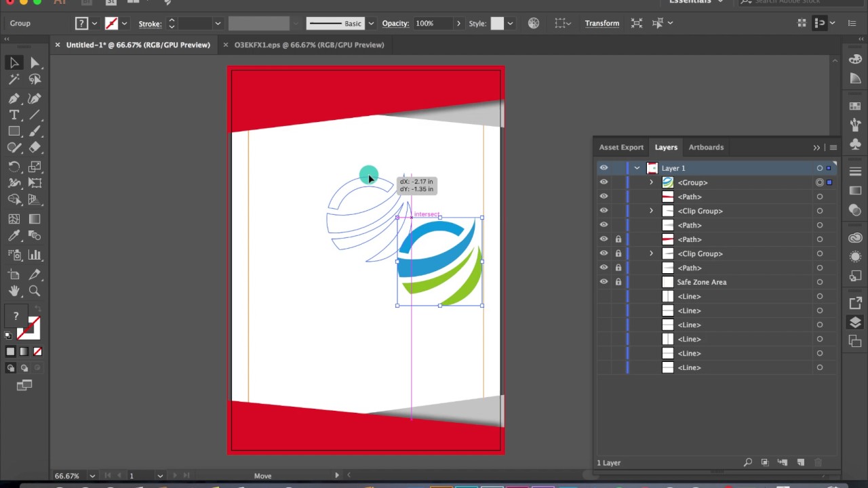Select the Shape Builder tool
The width and height of the screenshot is (868, 488).
pyautogui.click(x=14, y=199)
